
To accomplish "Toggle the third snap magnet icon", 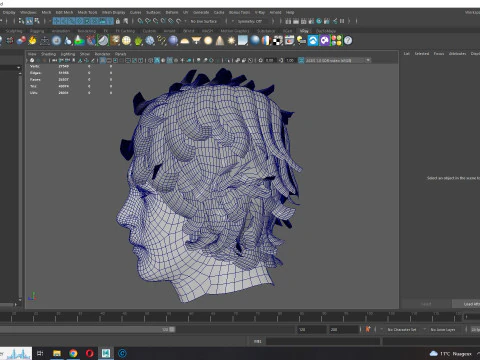I will (155, 21).
